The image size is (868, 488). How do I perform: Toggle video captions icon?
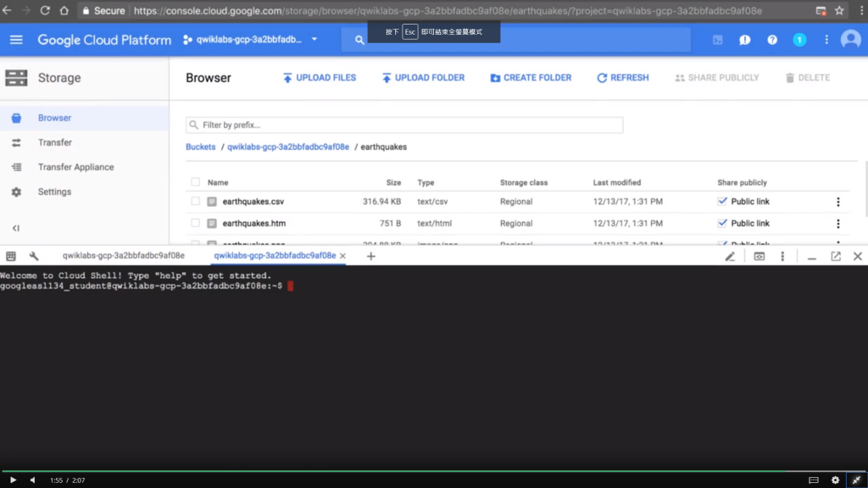[x=813, y=480]
